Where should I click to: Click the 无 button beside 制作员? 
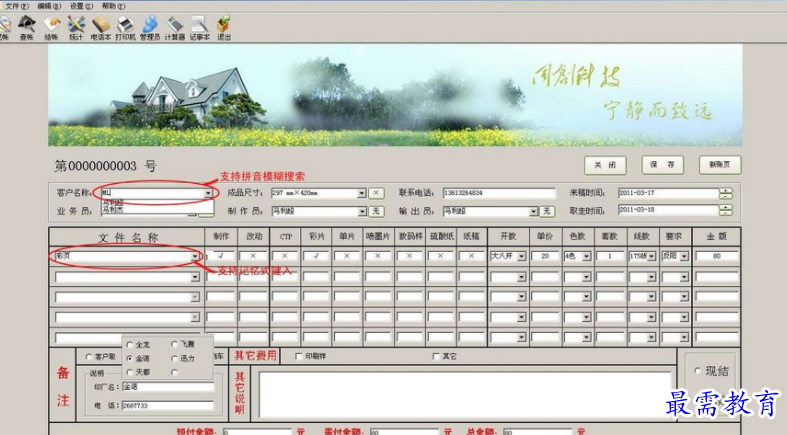pos(376,212)
